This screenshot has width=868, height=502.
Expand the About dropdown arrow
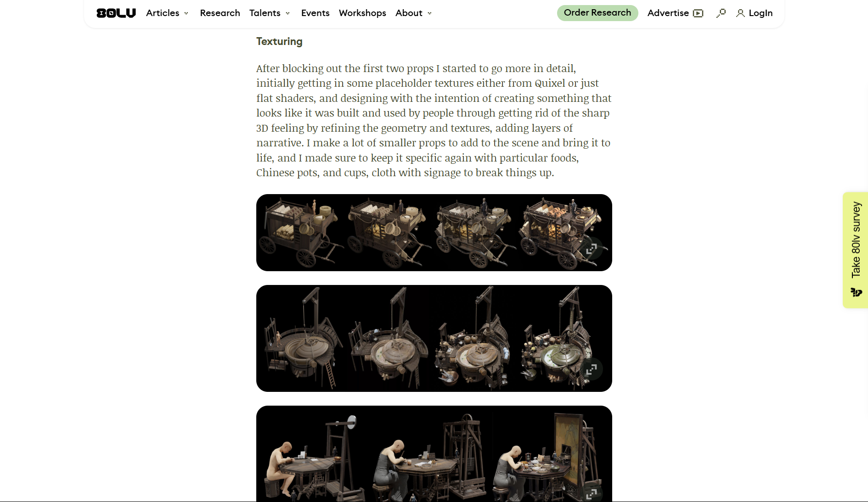coord(429,13)
